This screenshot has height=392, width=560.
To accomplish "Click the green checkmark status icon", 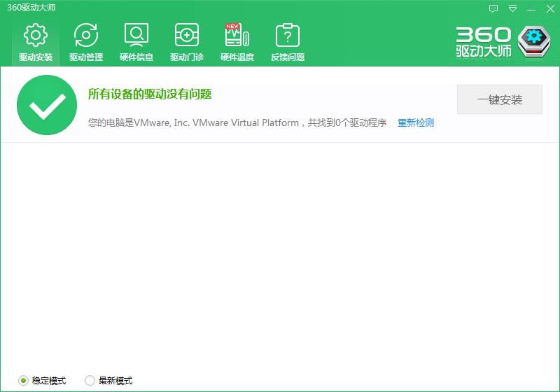I will click(x=47, y=105).
